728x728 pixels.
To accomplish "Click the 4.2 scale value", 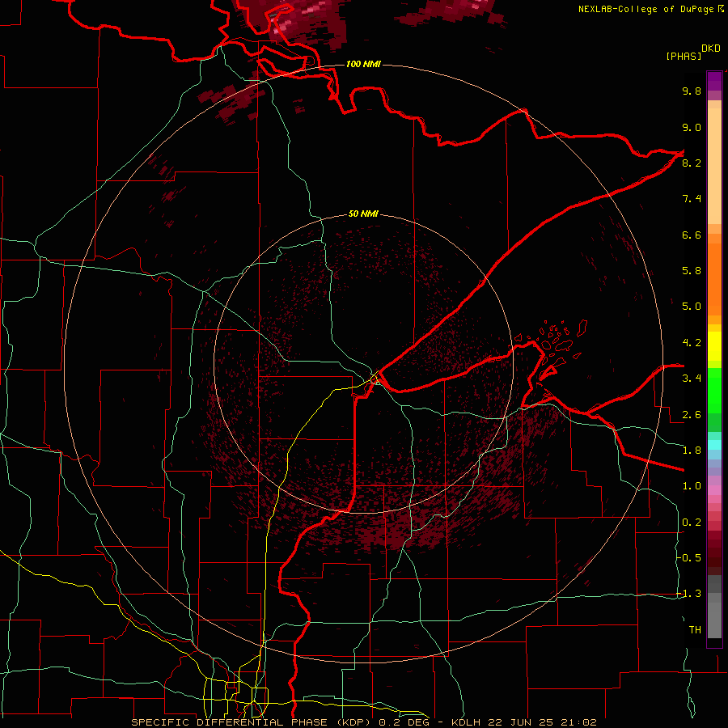I will click(692, 343).
